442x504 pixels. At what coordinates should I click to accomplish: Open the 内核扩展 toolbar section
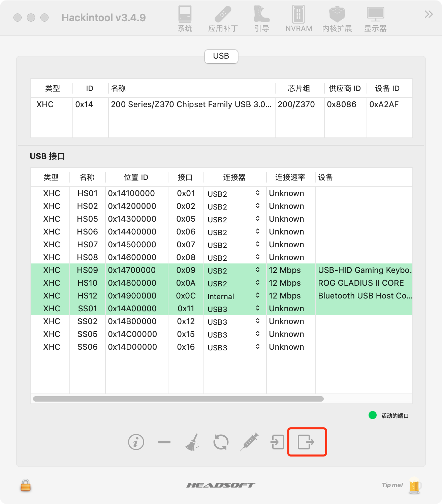pos(337,19)
